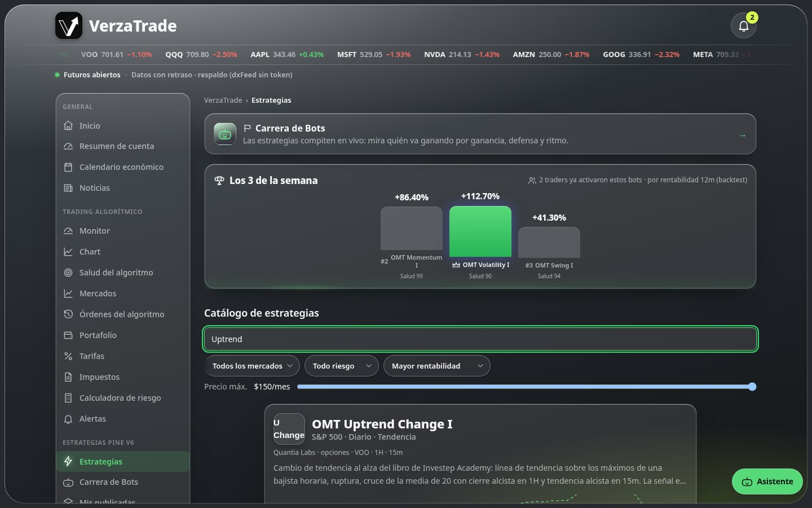Click the green OMT Volatility I podium bar
This screenshot has height=508, width=812.
pos(480,231)
